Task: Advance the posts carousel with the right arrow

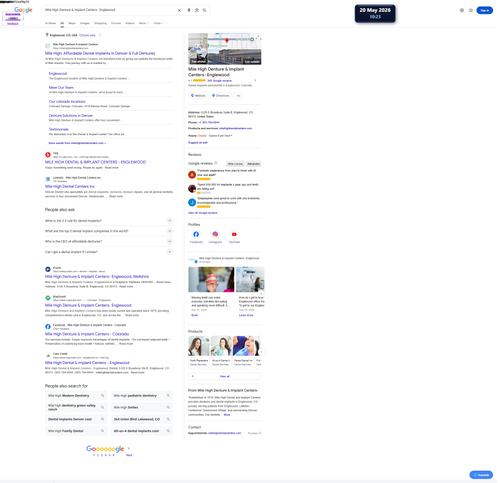Action: pyautogui.click(x=261, y=294)
